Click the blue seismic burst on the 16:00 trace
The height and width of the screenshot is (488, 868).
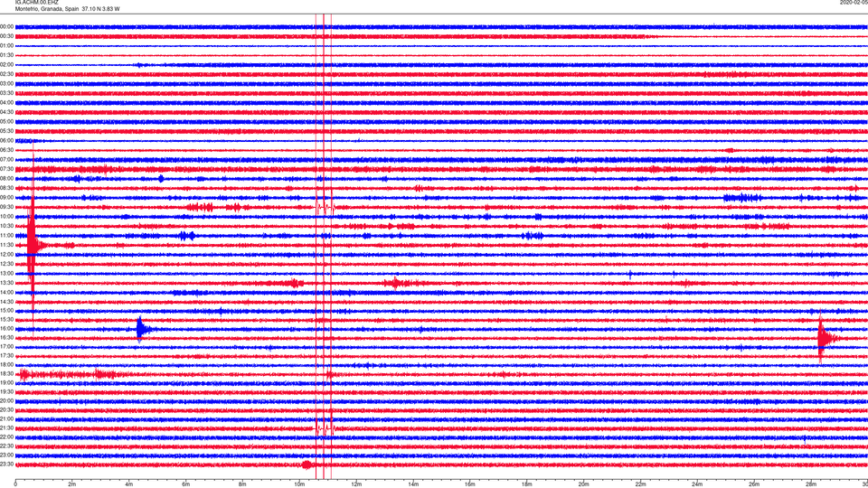point(142,329)
